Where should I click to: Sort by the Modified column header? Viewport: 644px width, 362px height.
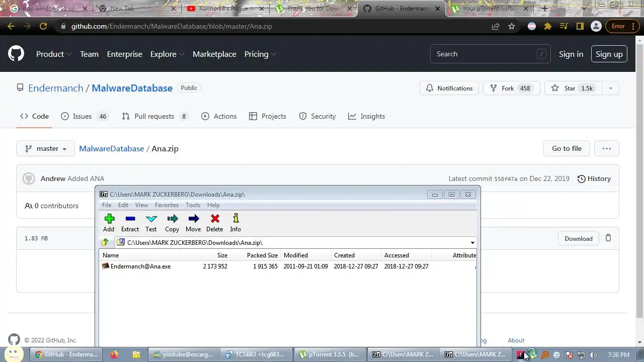[x=305, y=255]
